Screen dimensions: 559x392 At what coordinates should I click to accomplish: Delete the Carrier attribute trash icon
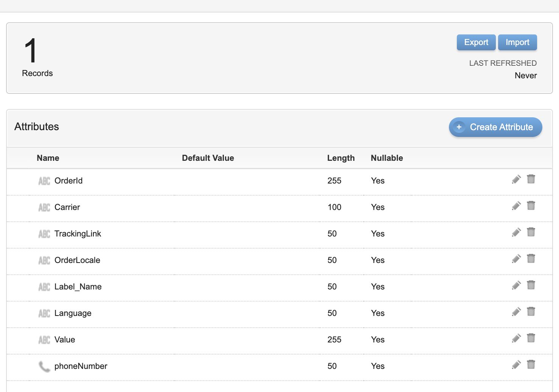coord(531,205)
